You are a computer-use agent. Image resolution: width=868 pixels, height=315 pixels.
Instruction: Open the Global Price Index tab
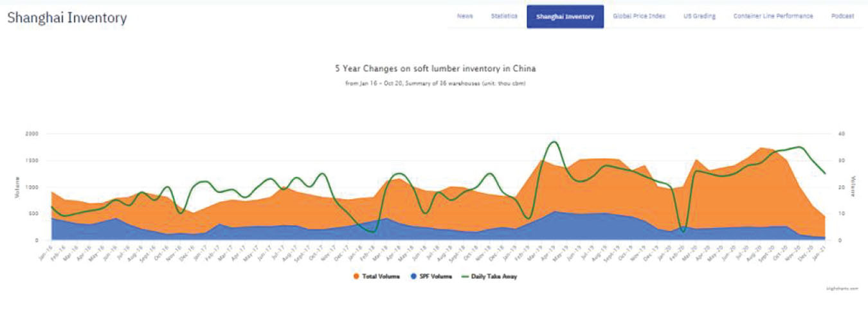(x=639, y=17)
